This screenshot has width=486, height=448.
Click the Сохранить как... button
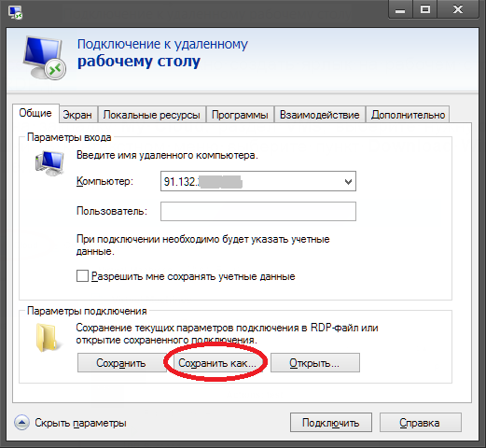coord(217,363)
